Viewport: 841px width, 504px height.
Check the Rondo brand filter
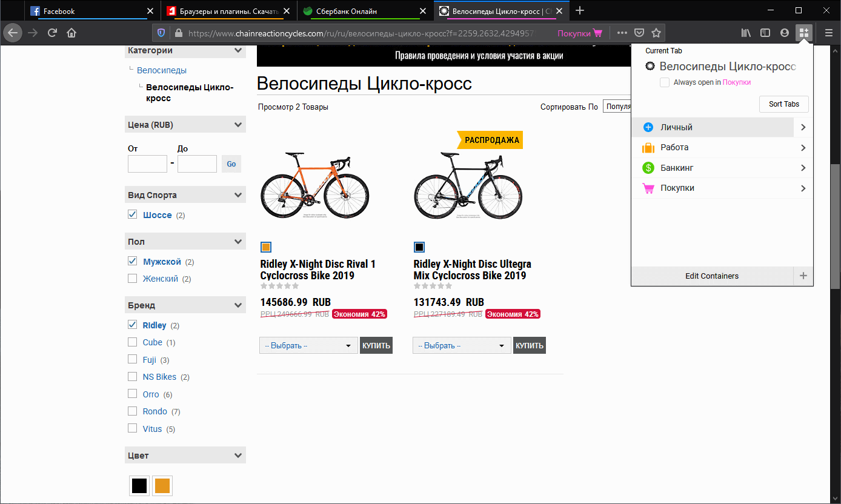132,411
